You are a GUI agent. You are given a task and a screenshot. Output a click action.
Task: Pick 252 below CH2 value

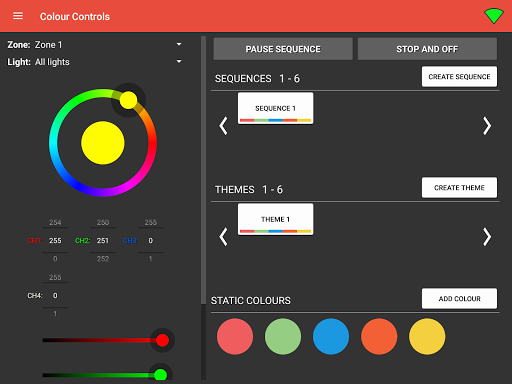(x=103, y=259)
